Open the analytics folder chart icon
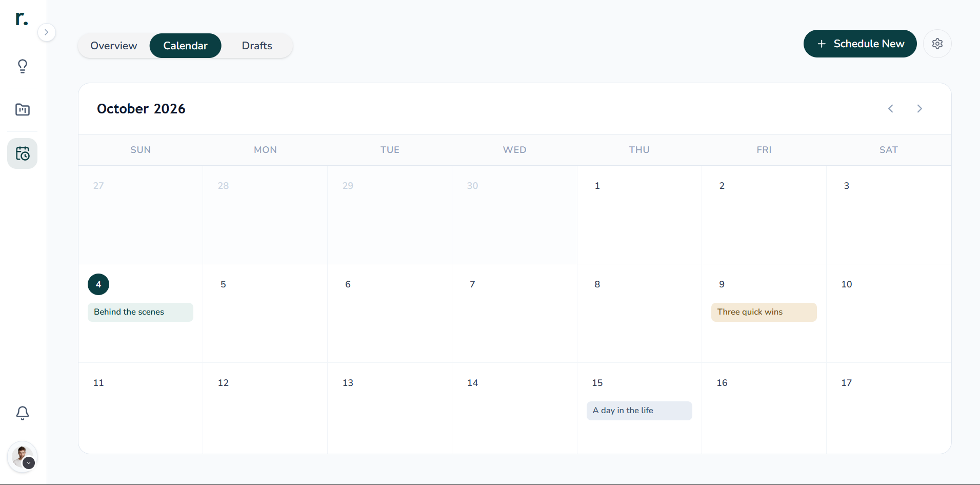Viewport: 980px width, 485px height. coord(23,109)
